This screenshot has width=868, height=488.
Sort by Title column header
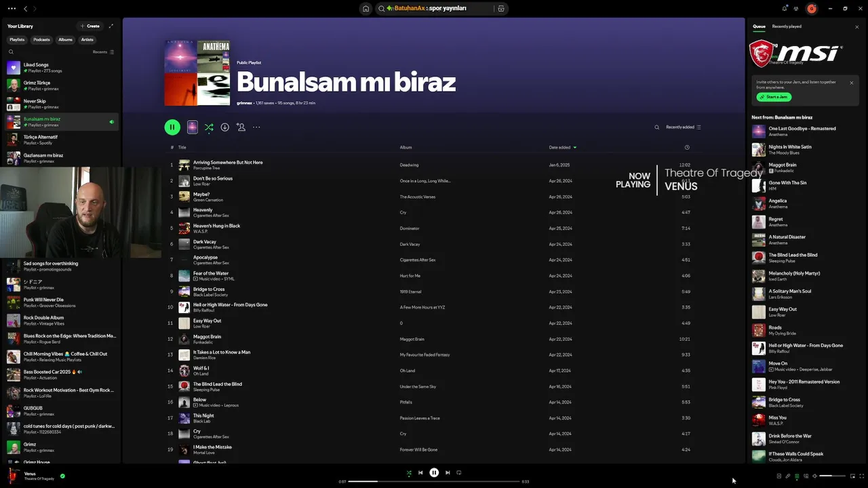(182, 147)
